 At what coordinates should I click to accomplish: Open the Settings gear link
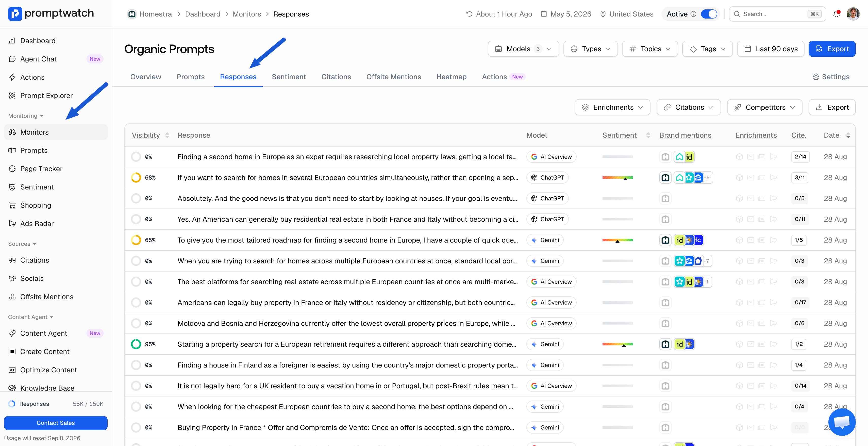coord(831,77)
